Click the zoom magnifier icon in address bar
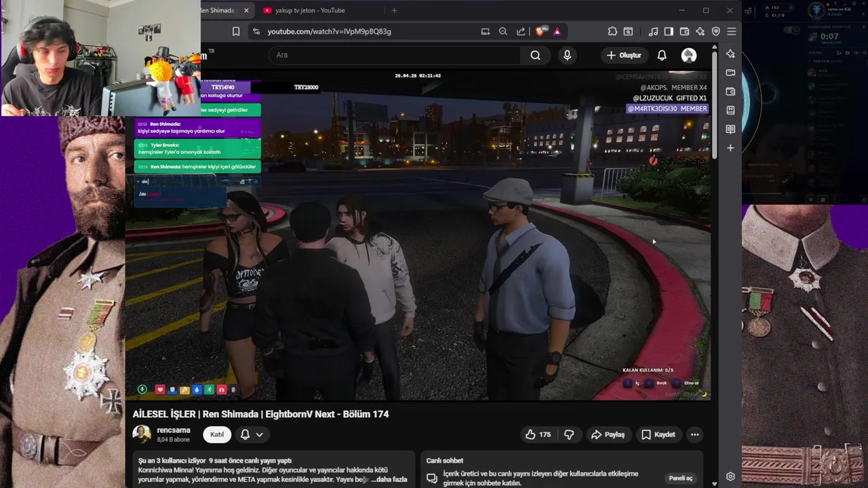Screen dimensions: 868x488 [x=503, y=31]
